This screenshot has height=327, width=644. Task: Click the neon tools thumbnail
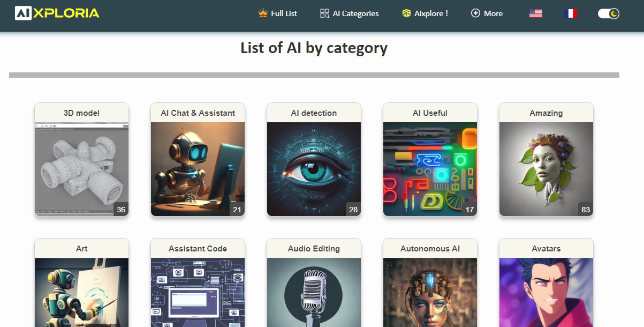(x=430, y=169)
